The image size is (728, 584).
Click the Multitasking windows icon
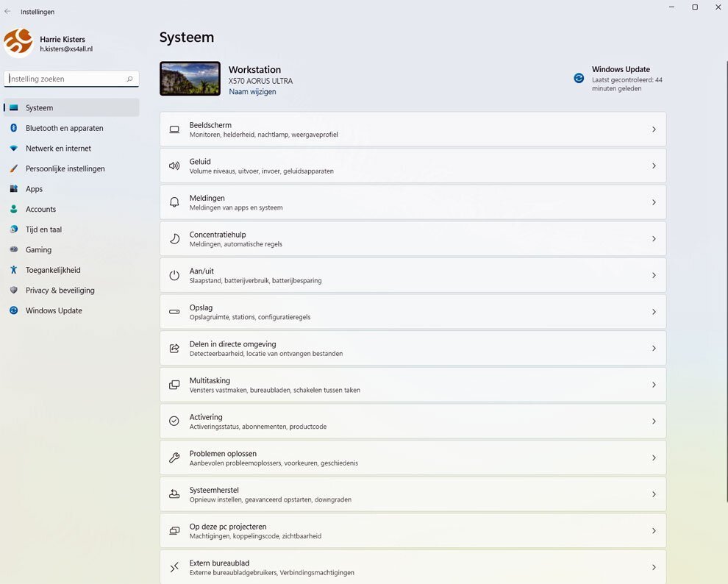(174, 385)
